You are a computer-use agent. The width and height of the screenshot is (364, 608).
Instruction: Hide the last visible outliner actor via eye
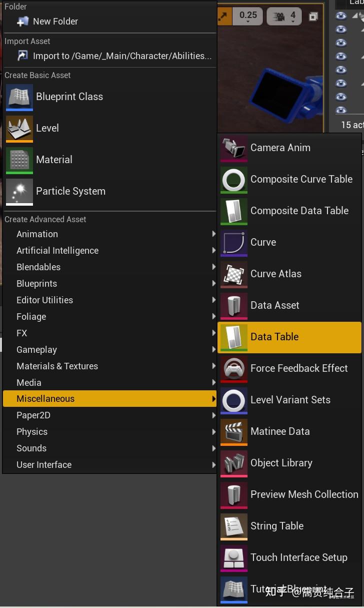click(x=341, y=110)
